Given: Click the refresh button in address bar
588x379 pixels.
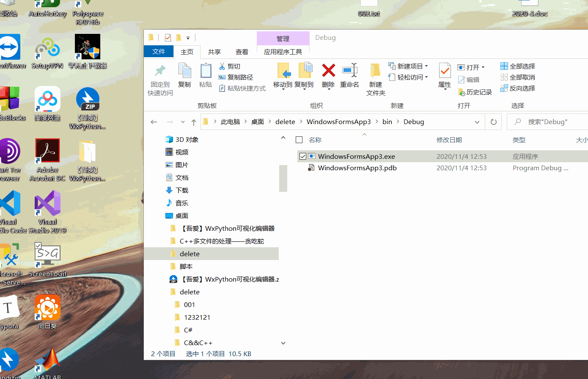Looking at the screenshot, I should click(493, 122).
